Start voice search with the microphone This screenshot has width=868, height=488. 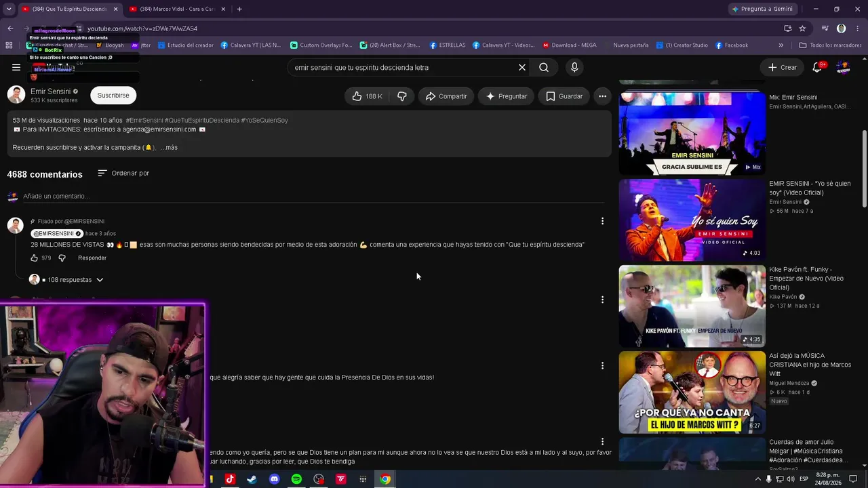coord(574,67)
